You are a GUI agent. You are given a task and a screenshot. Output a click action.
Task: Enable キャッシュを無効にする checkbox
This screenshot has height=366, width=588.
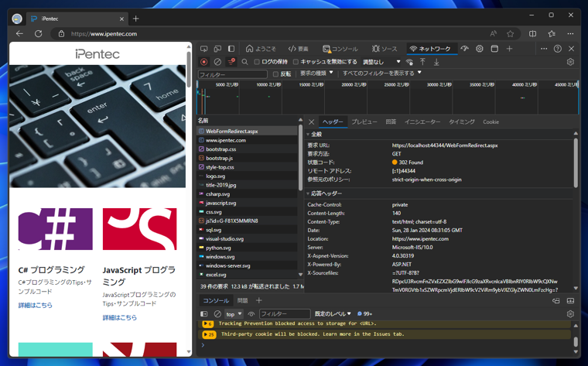(296, 62)
